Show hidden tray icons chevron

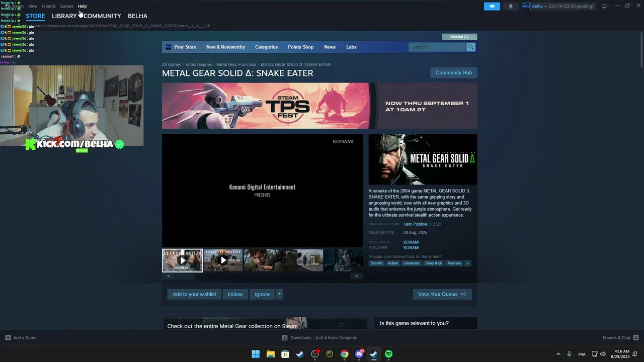click(558, 354)
